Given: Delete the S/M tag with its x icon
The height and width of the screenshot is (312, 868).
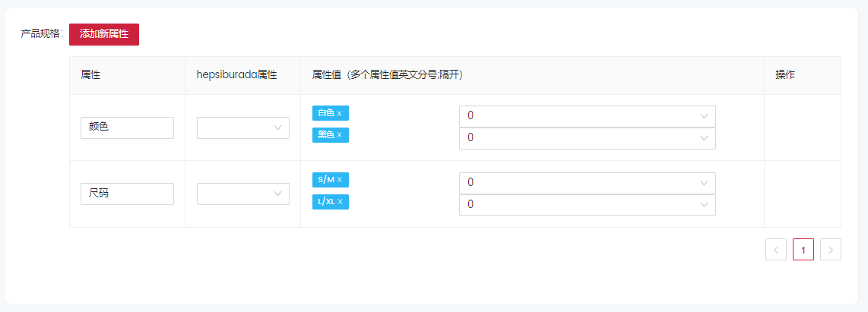Looking at the screenshot, I should tap(339, 180).
